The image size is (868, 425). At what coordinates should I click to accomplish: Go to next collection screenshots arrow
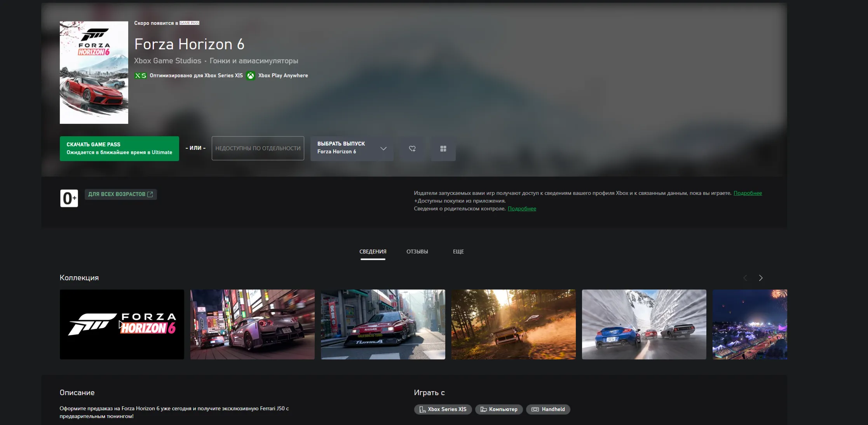pos(761,278)
